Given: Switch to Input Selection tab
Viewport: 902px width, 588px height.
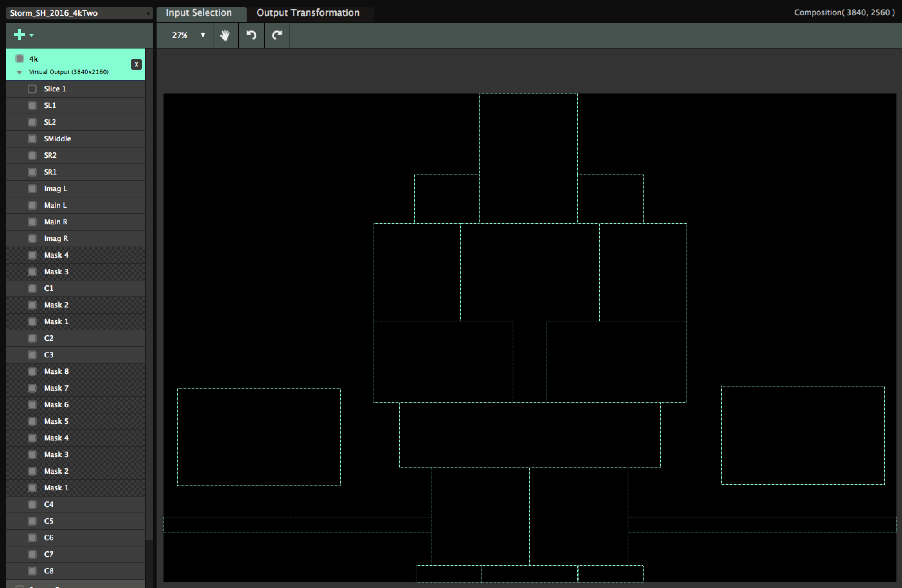Looking at the screenshot, I should [x=198, y=13].
